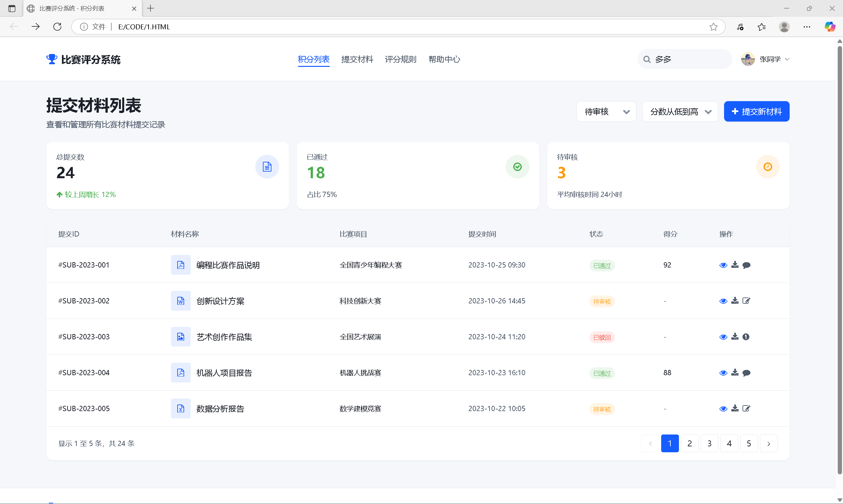Screen dimensions: 843x504
Task: Click the 提交新材料 button
Action: click(756, 111)
